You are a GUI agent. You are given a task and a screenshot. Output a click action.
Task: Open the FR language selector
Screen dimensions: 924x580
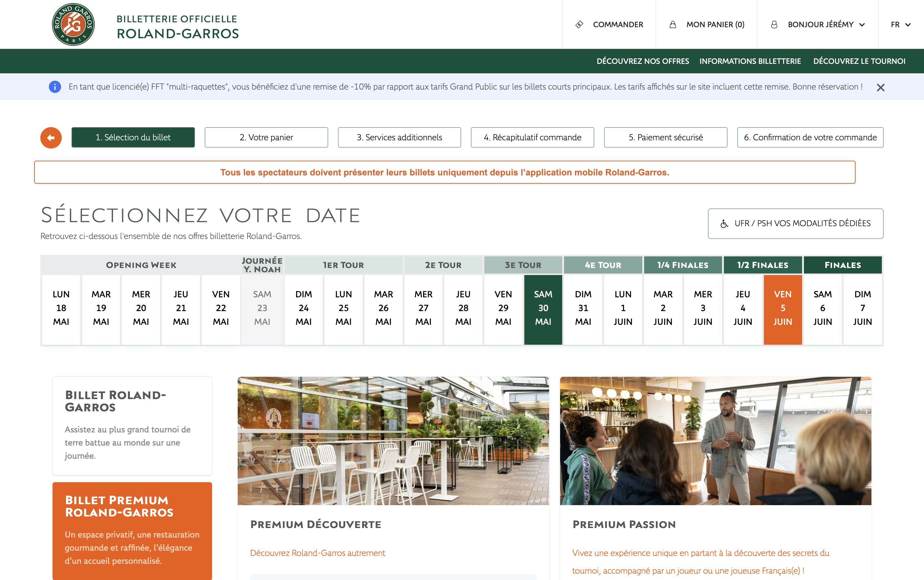pyautogui.click(x=900, y=24)
